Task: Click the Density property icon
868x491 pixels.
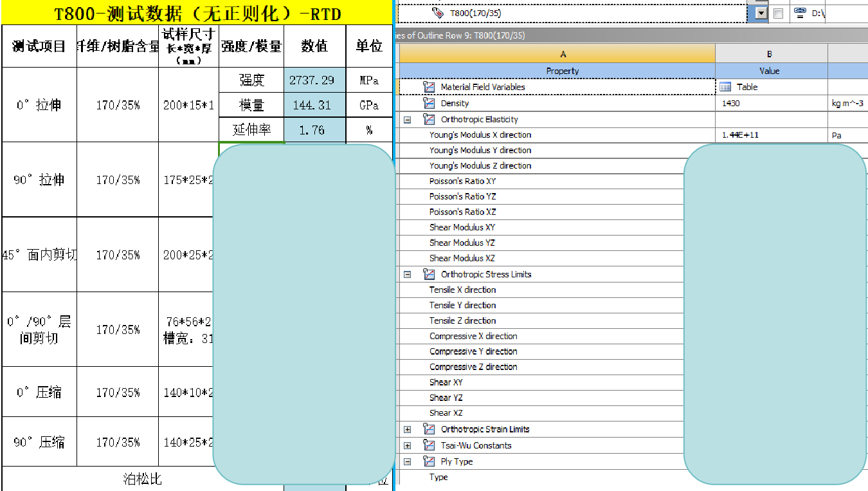Action: [x=429, y=103]
